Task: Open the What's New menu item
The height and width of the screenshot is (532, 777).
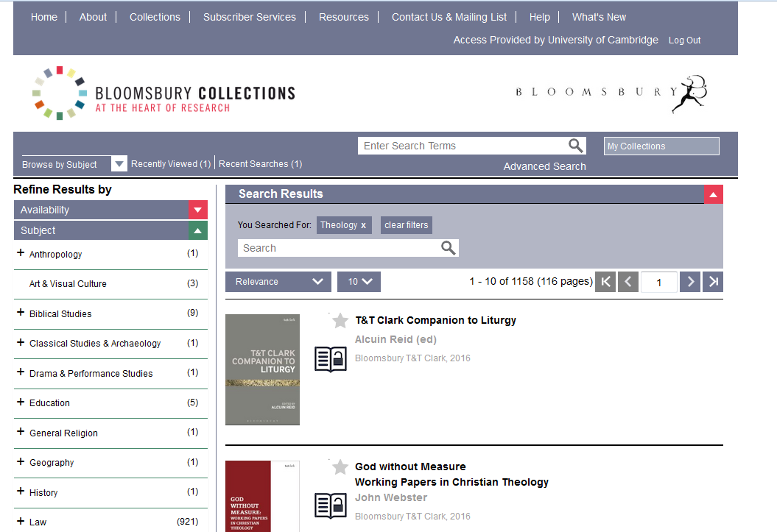Action: (x=599, y=17)
